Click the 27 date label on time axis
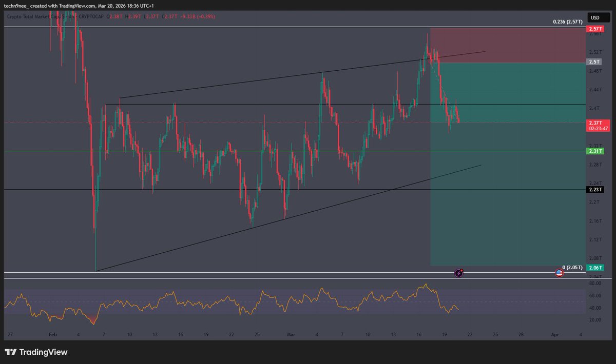 pos(10,334)
